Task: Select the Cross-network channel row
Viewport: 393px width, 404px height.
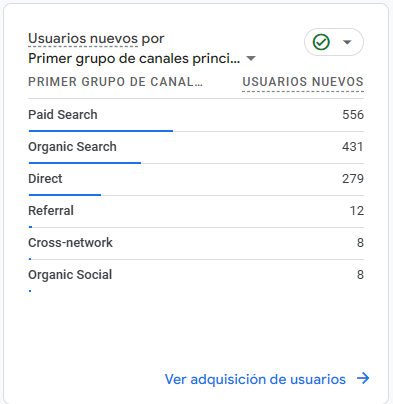Action: (196, 244)
